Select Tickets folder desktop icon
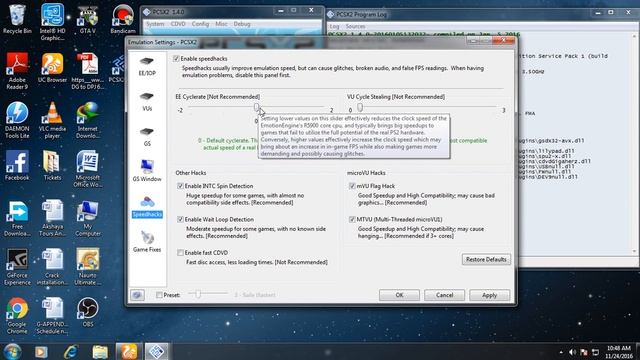The image size is (640, 360). point(52,166)
